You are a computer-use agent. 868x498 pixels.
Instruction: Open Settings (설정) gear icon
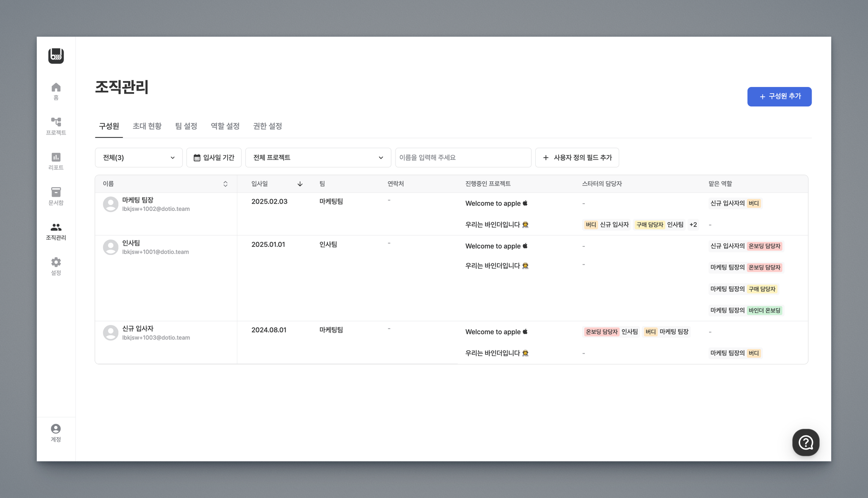point(56,263)
